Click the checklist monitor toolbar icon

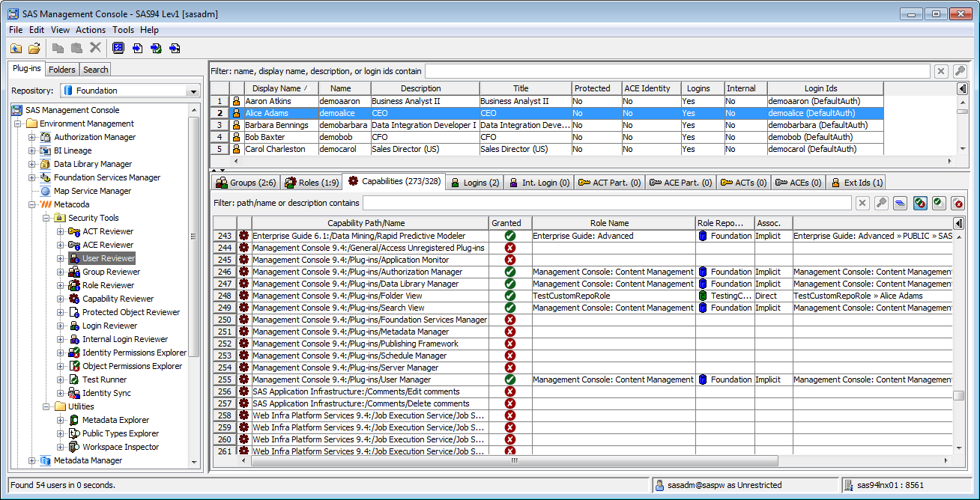(x=118, y=48)
